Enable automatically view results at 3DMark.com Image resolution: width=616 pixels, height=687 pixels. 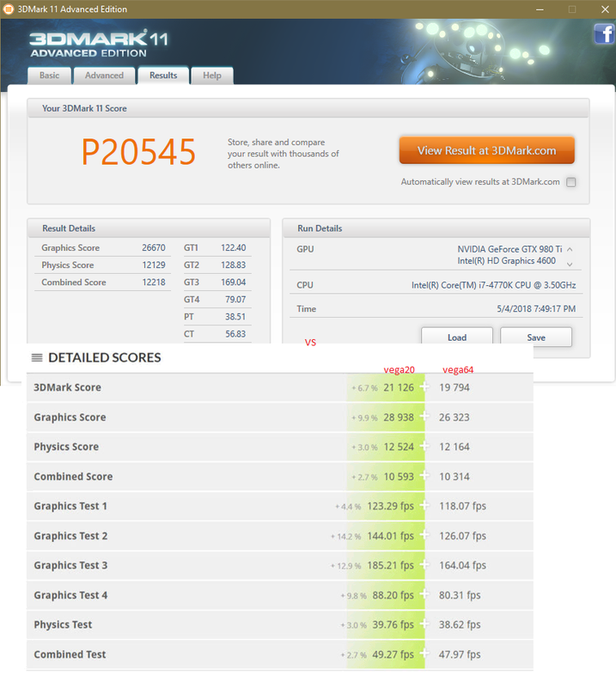pos(570,182)
